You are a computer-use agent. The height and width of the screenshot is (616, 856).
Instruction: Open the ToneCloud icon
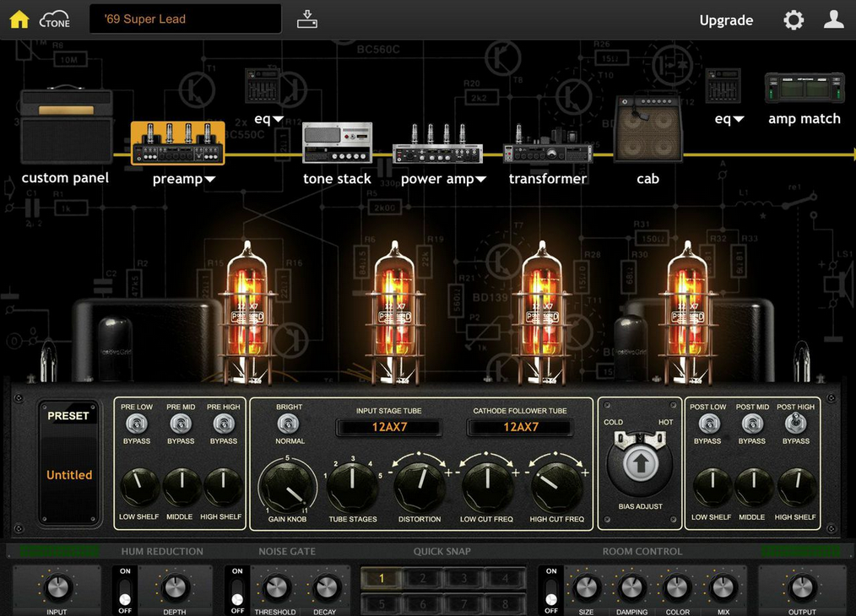click(x=55, y=19)
